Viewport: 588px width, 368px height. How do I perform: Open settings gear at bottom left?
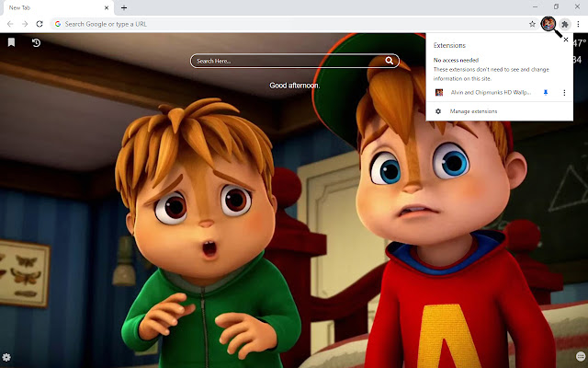tap(6, 357)
